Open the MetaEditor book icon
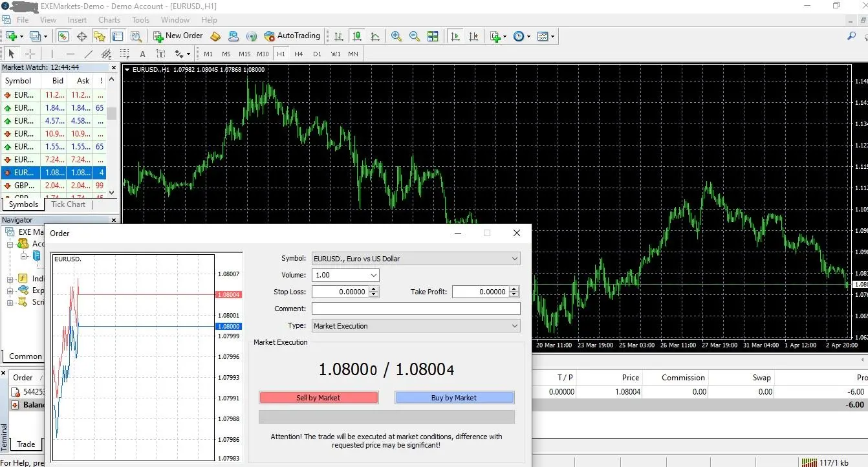The height and width of the screenshot is (467, 868). coord(216,36)
